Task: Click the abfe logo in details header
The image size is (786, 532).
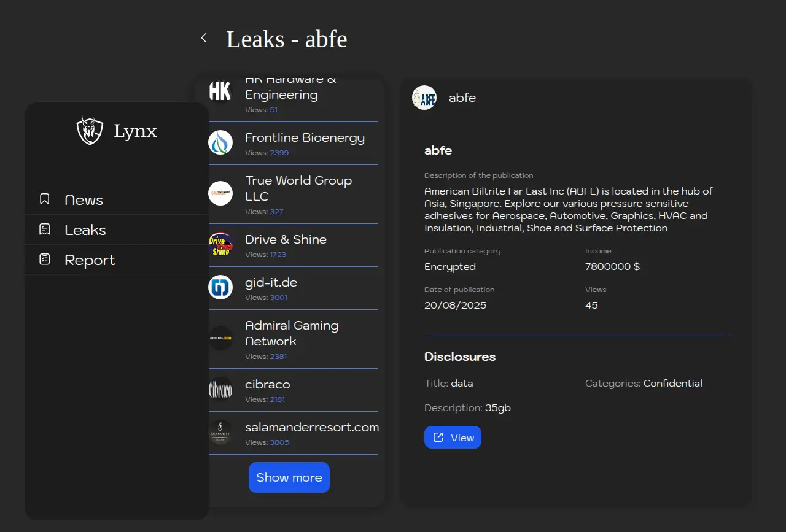Action: (x=424, y=98)
